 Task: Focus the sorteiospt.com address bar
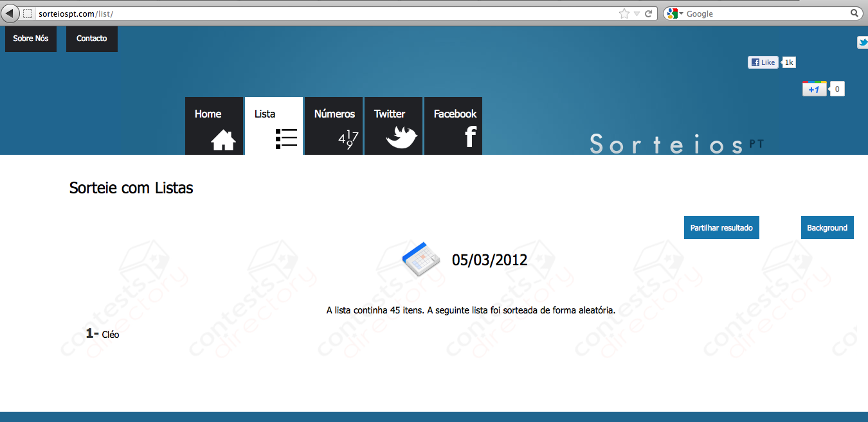pyautogui.click(x=321, y=13)
